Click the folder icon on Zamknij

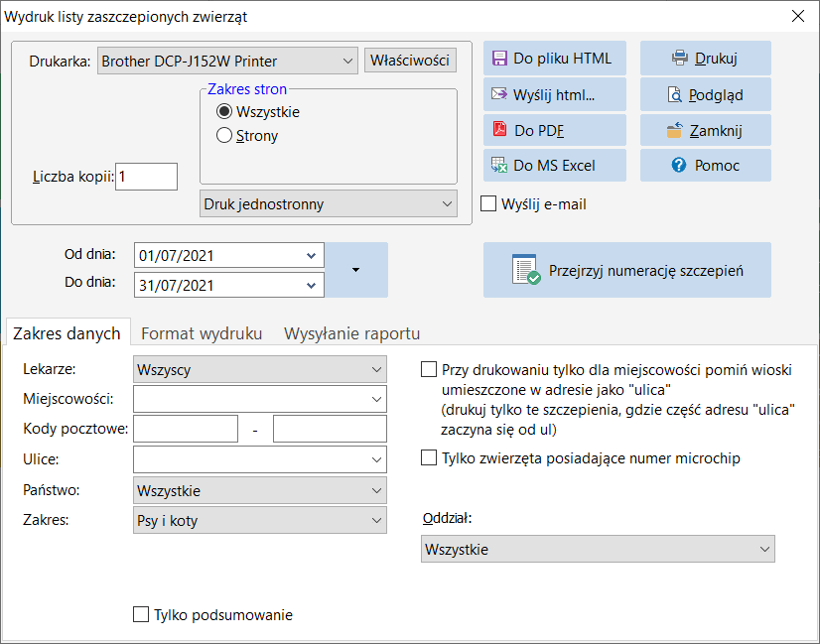point(675,130)
